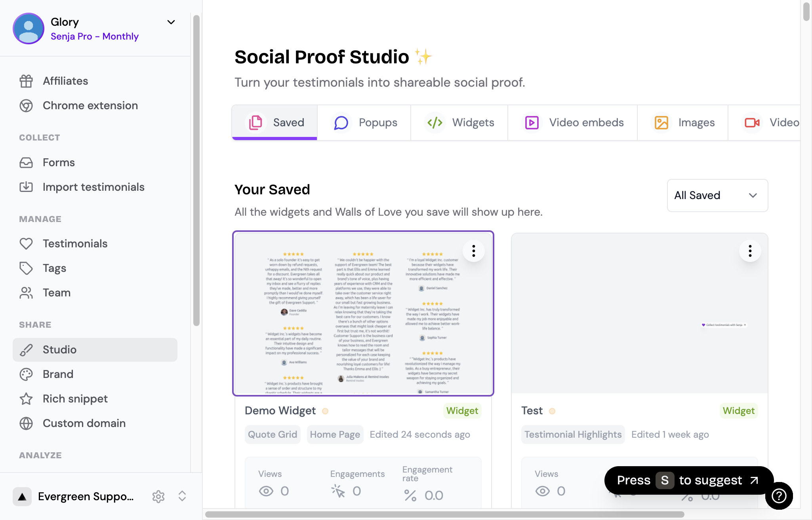Click the Testimonials heart icon
The image size is (812, 520).
coord(26,244)
